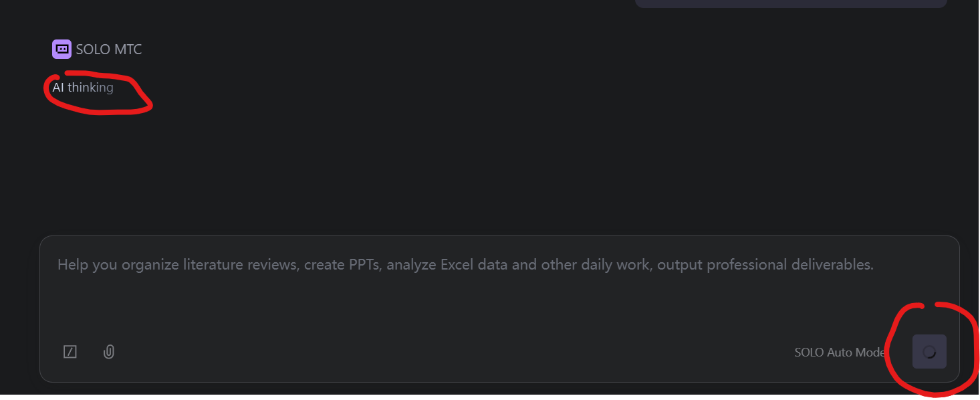Open the SOLO Auto Mode selector
This screenshot has height=400, width=980.
839,352
